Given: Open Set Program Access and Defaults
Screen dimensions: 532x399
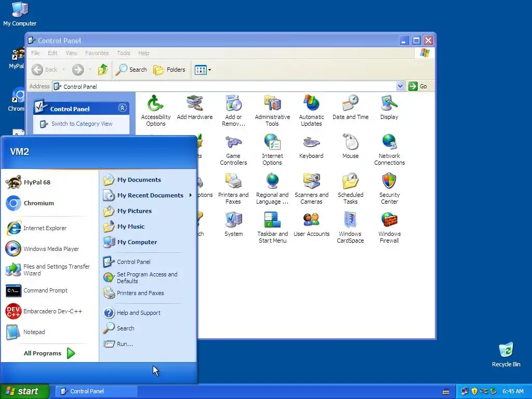Looking at the screenshot, I should point(148,277).
